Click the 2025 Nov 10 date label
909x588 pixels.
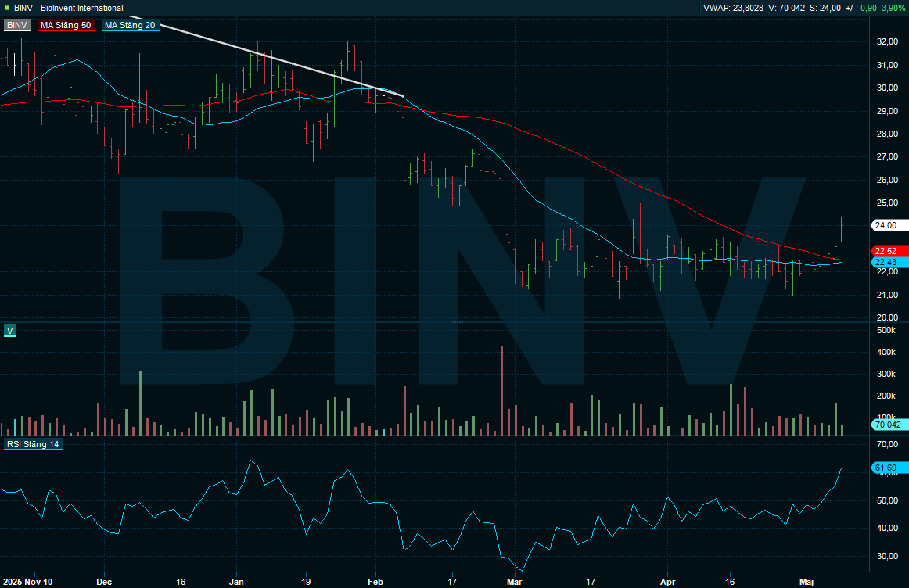(27, 582)
